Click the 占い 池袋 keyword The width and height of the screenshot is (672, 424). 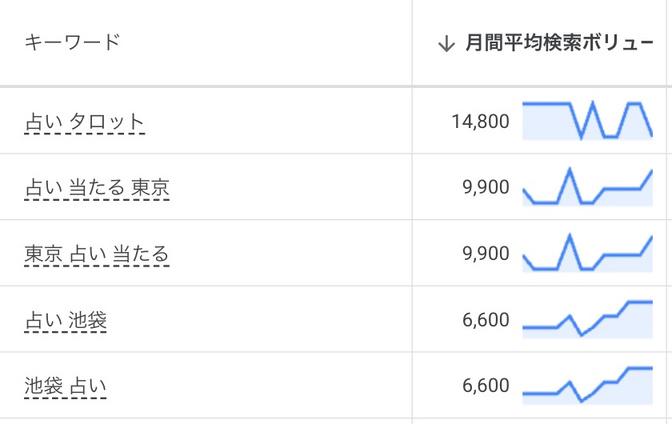coord(65,320)
